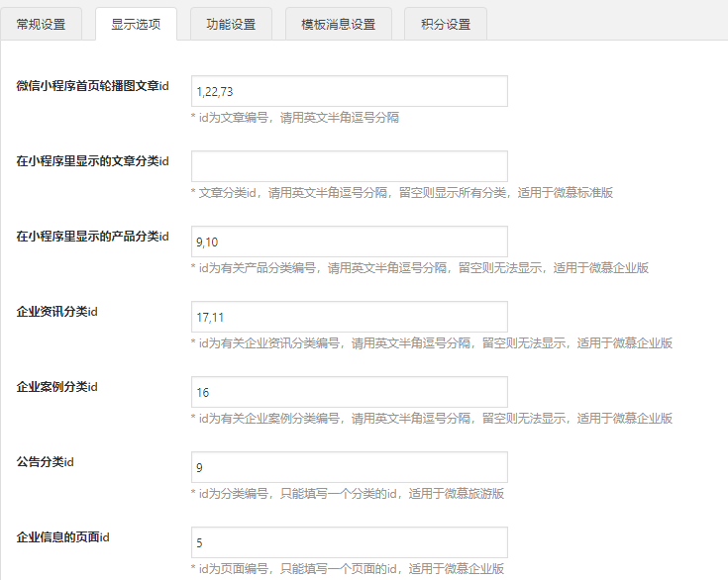This screenshot has height=580, width=728.
Task: Click the label 公告分类id
Action: [x=45, y=461]
